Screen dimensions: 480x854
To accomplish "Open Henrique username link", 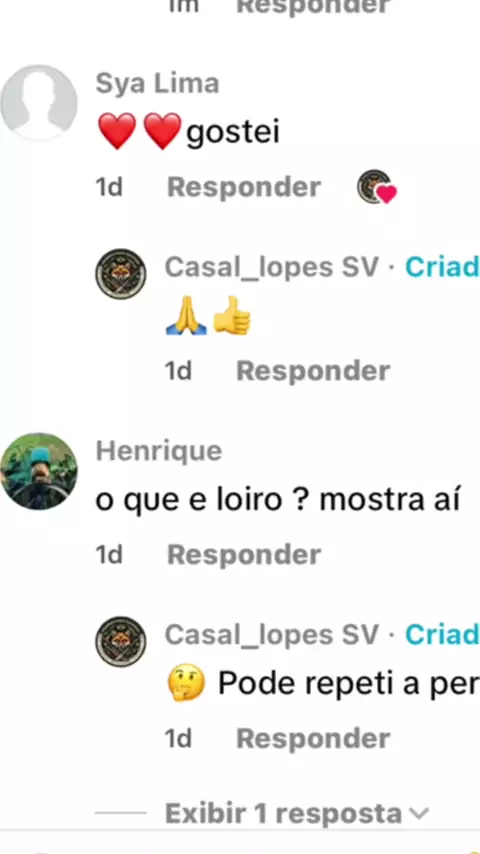I will 159,452.
